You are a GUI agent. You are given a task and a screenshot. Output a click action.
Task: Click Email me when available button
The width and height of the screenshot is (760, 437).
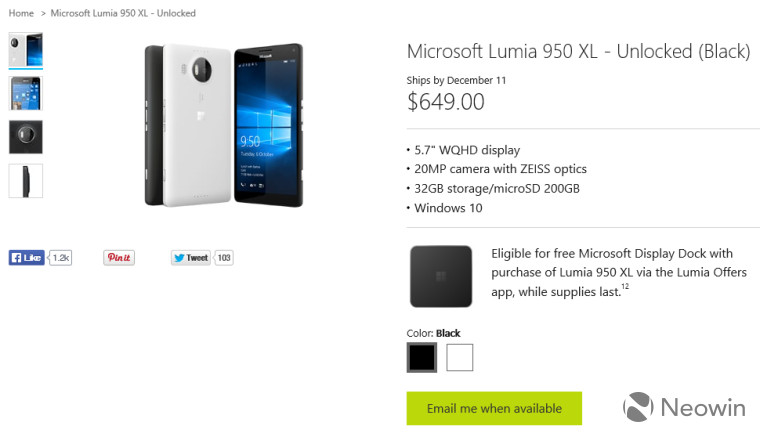pos(494,408)
